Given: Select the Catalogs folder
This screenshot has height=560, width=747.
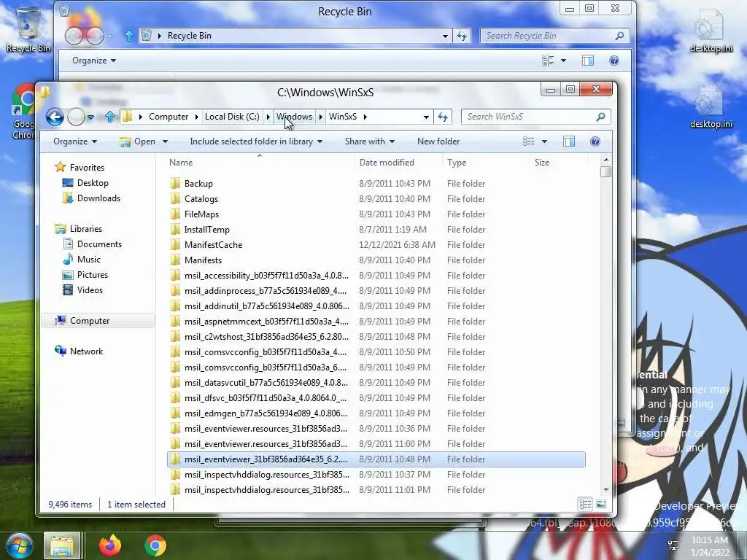Looking at the screenshot, I should [376, 199].
